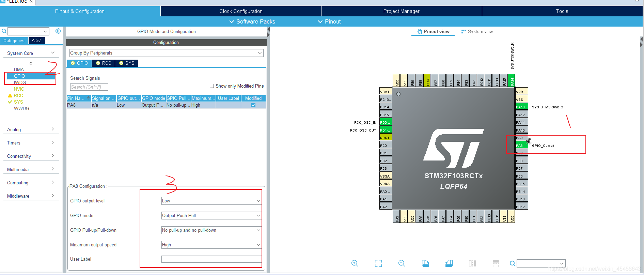Click the System view grid icon

[x=464, y=31]
